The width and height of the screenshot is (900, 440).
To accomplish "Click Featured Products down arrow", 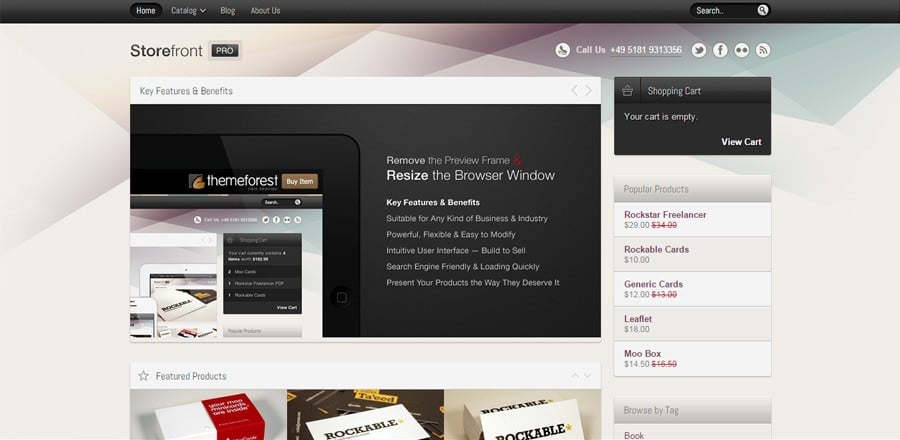I will point(588,376).
